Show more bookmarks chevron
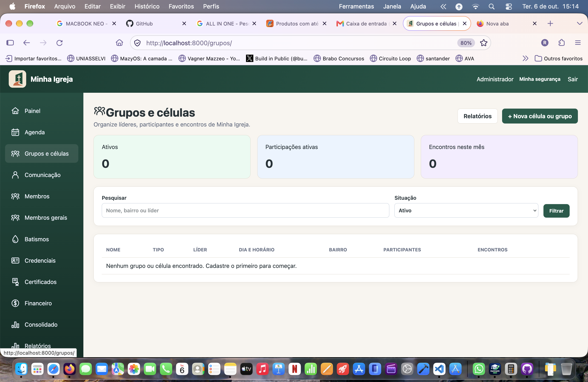 tap(525, 59)
